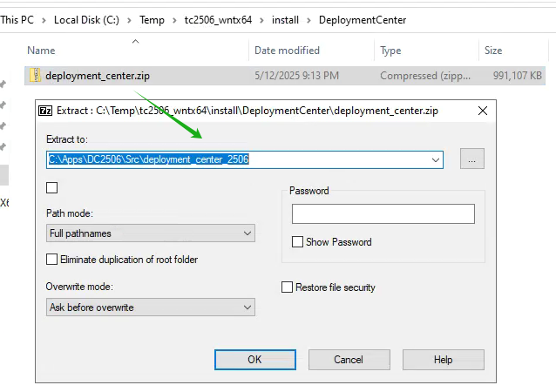
Task: Click the top pin icon in the left sidebar
Action: (3, 84)
